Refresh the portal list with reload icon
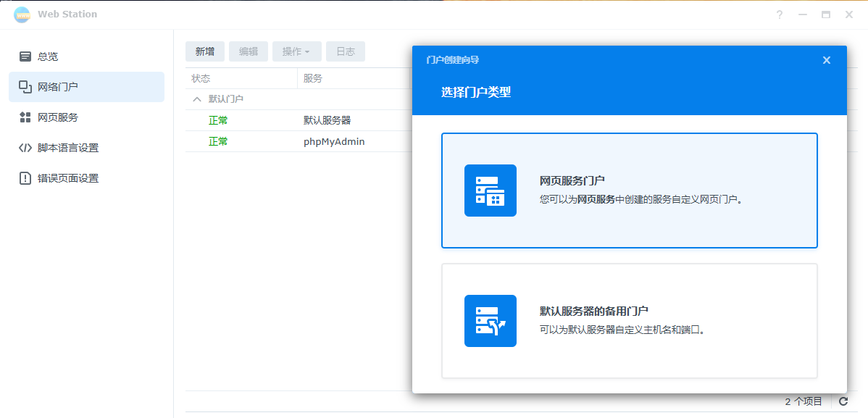The width and height of the screenshot is (868, 418). tap(843, 402)
